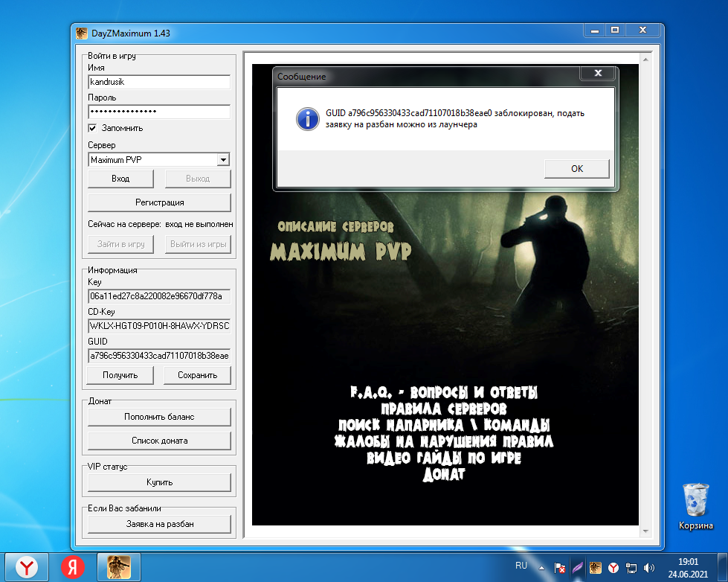Confirm the message dialog with OK
The image size is (728, 582).
click(576, 169)
